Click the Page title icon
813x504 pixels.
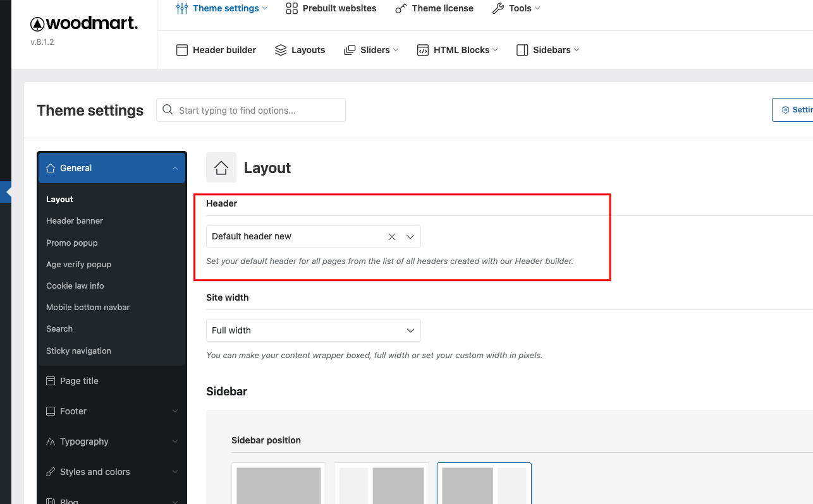pyautogui.click(x=51, y=381)
